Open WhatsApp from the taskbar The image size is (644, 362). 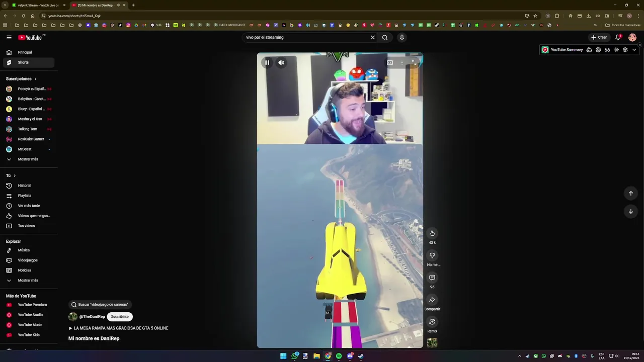[294, 356]
